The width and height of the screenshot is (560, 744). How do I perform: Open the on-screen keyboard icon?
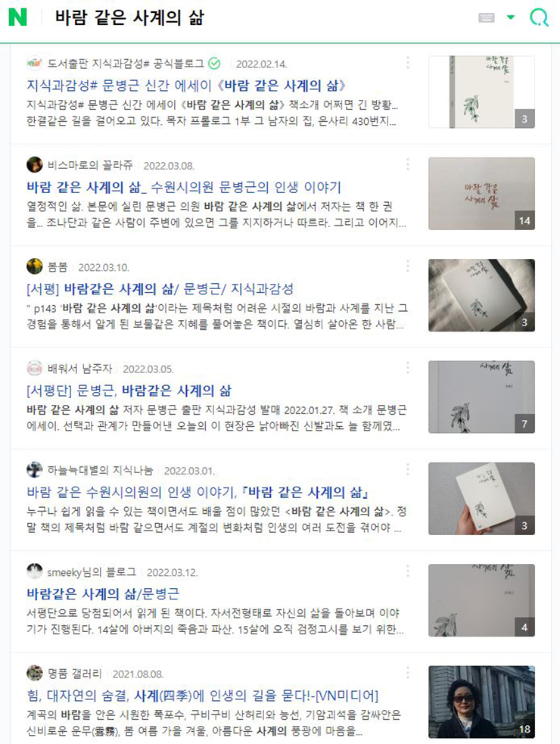[x=487, y=17]
